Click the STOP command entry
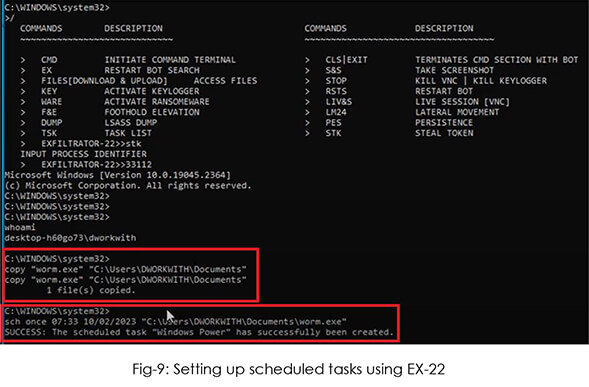 [x=336, y=81]
